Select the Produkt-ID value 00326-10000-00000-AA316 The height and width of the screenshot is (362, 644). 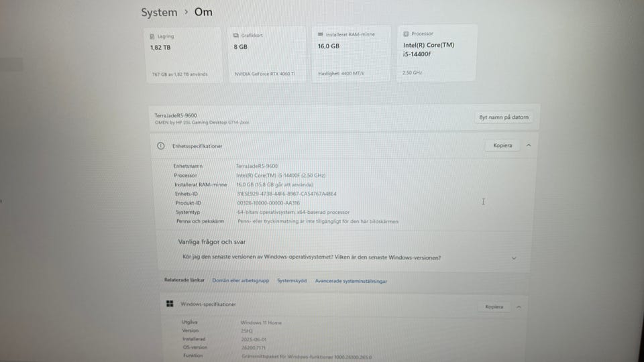click(268, 202)
